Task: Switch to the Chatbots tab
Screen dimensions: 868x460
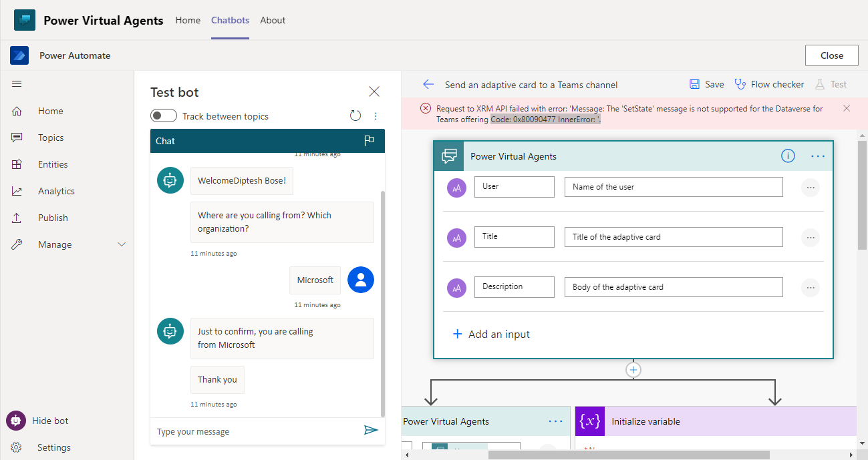Action: [230, 20]
